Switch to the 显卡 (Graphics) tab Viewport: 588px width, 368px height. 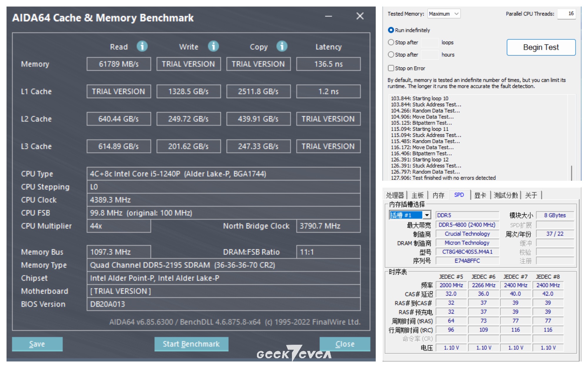480,194
